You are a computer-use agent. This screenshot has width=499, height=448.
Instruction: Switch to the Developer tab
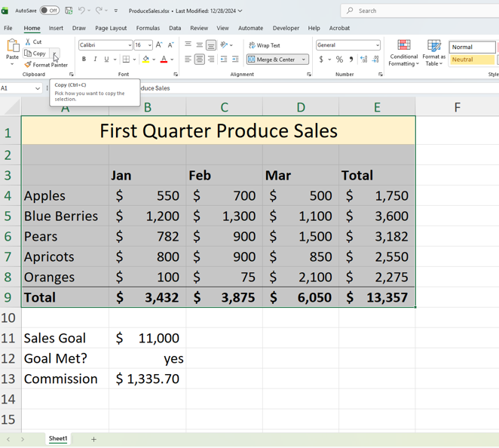[286, 28]
